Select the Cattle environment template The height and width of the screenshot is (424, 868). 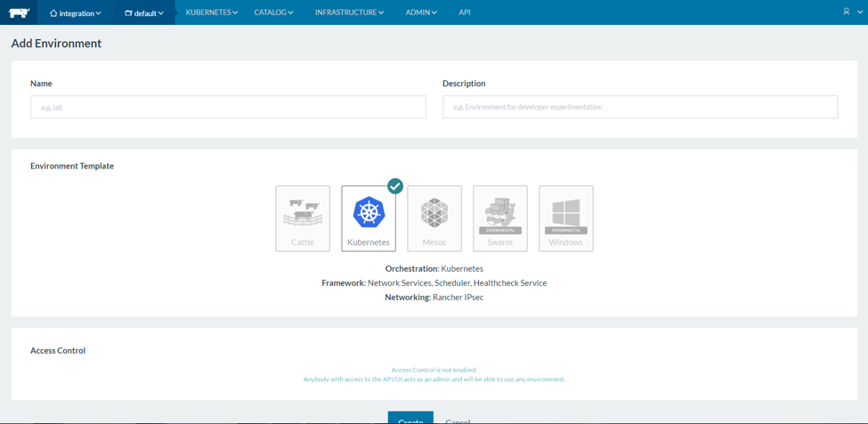coord(303,218)
